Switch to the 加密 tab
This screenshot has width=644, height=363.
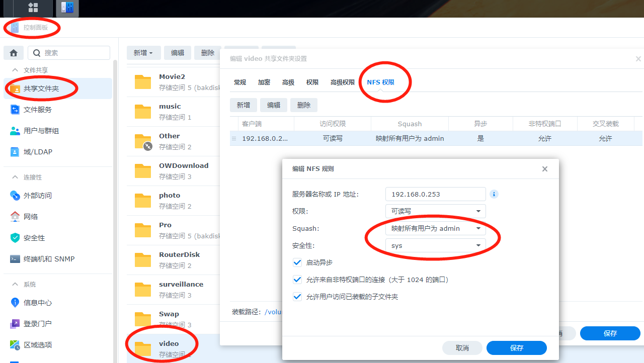click(x=264, y=82)
